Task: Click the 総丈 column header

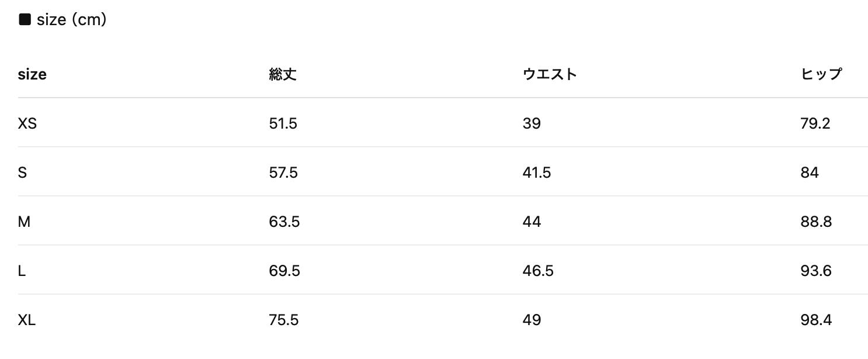Action: [x=283, y=74]
